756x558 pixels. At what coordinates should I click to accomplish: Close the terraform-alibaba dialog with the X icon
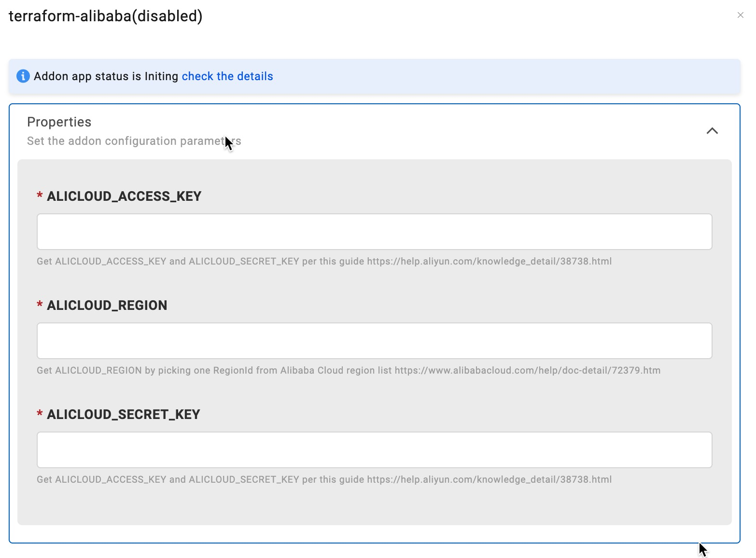(741, 15)
